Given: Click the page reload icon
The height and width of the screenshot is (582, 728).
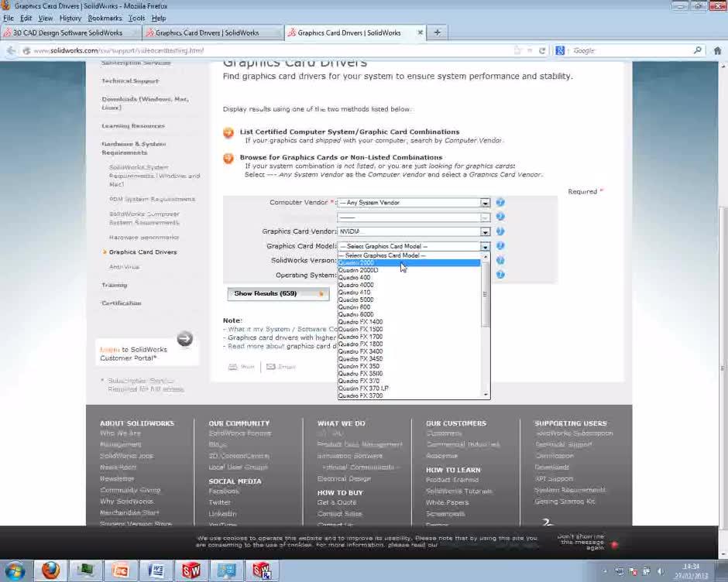Looking at the screenshot, I should coord(542,50).
